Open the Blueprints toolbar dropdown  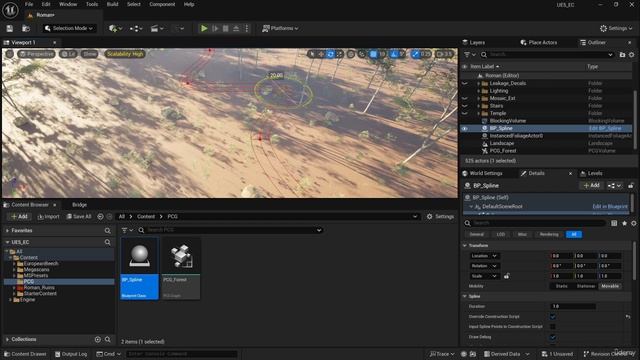point(136,29)
